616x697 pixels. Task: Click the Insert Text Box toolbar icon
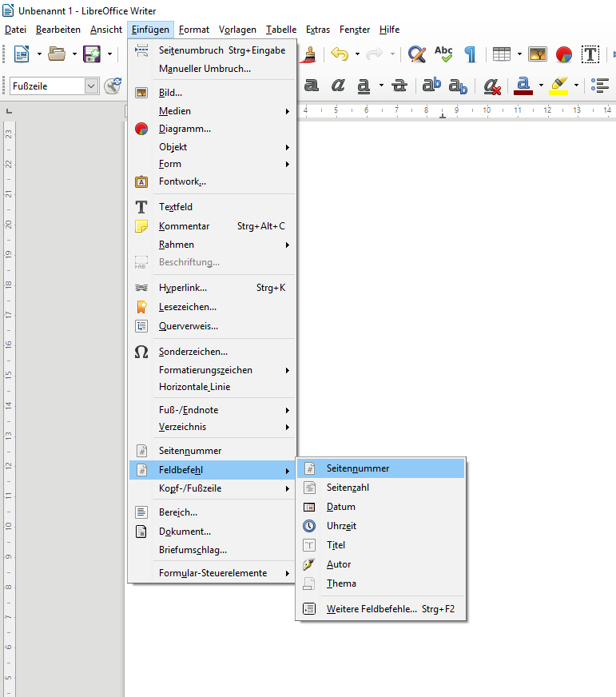tap(590, 54)
